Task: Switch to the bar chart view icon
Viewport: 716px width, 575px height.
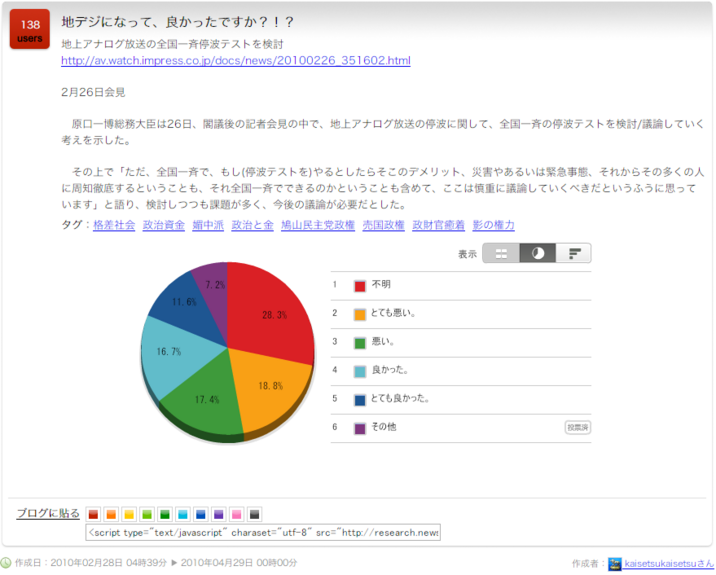Action: pyautogui.click(x=574, y=253)
